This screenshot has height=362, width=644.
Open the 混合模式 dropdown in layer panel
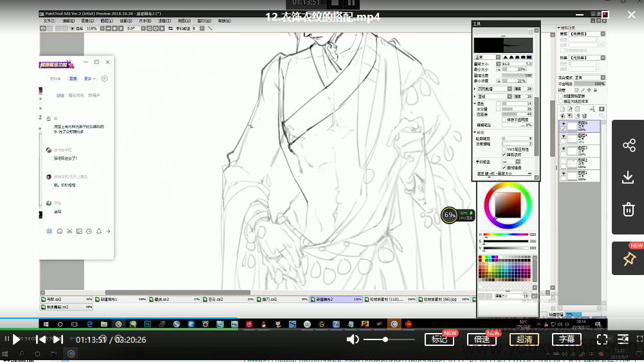(x=589, y=77)
